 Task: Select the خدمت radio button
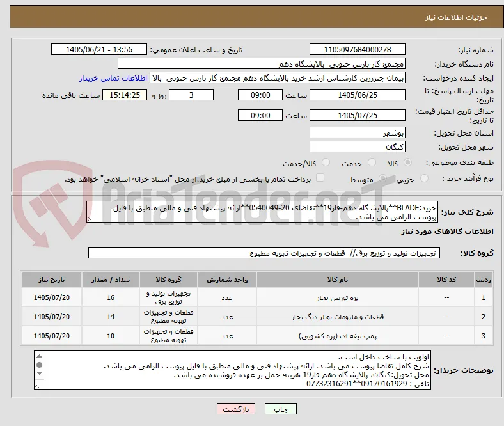372,162
